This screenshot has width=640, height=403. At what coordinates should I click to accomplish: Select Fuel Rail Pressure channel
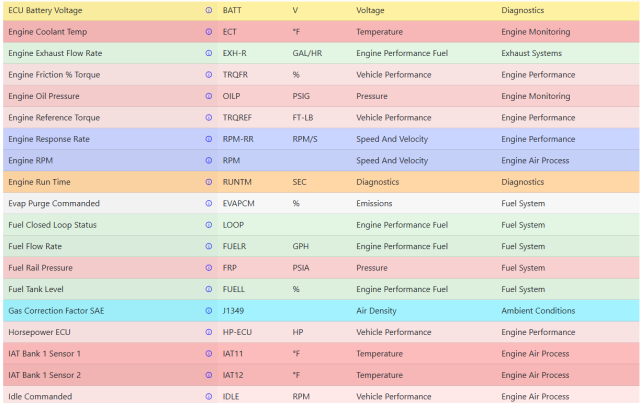[321, 267]
